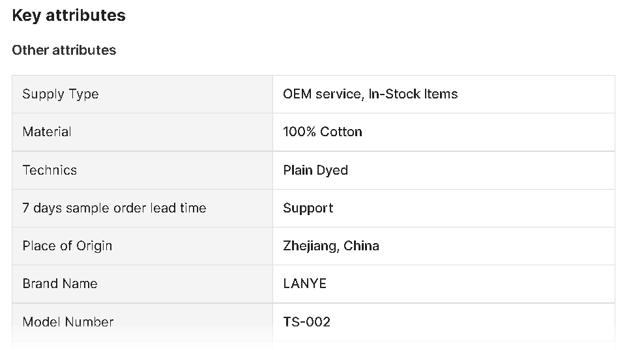Screen dimensions: 644x350
Task: Click the Key attributes heading
Action: pos(68,16)
